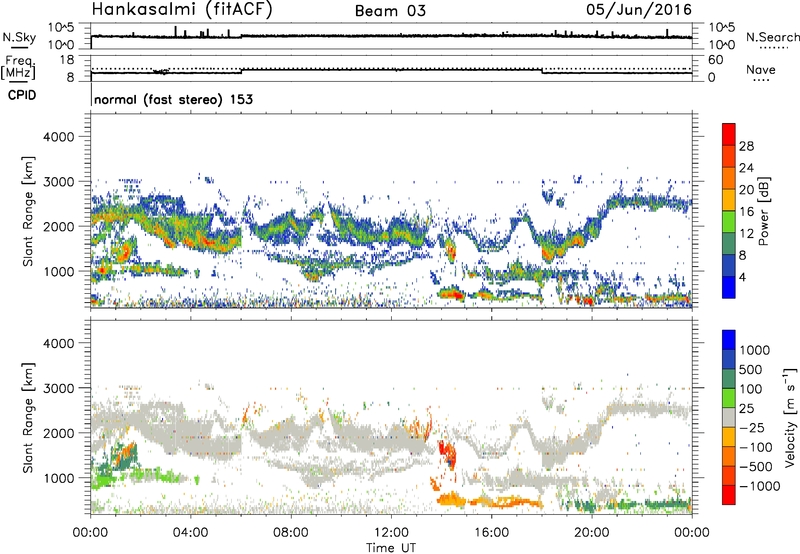Click the red echo patch near 14:00 in velocity panel

447,453
